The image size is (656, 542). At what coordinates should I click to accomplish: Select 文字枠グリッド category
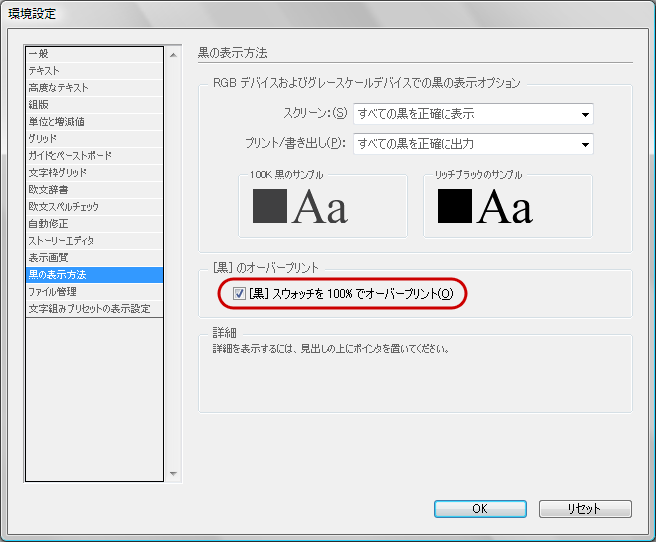click(94, 173)
